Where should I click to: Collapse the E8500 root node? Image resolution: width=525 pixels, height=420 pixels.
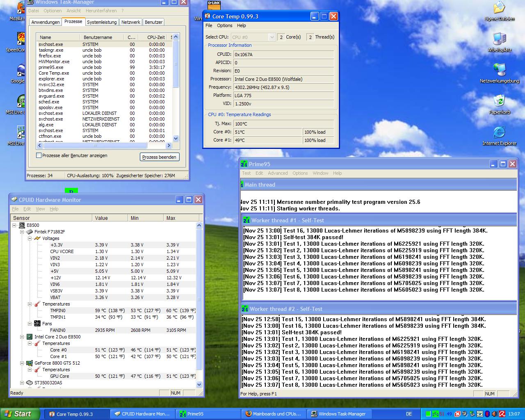tap(14, 225)
